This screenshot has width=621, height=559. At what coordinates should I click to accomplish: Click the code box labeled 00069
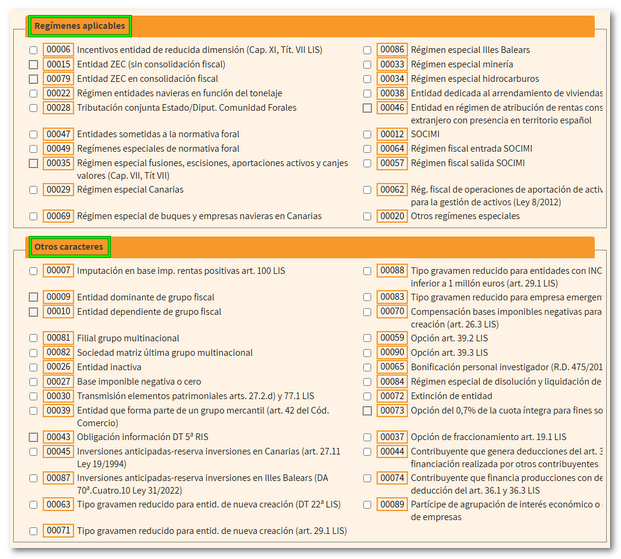(58, 216)
